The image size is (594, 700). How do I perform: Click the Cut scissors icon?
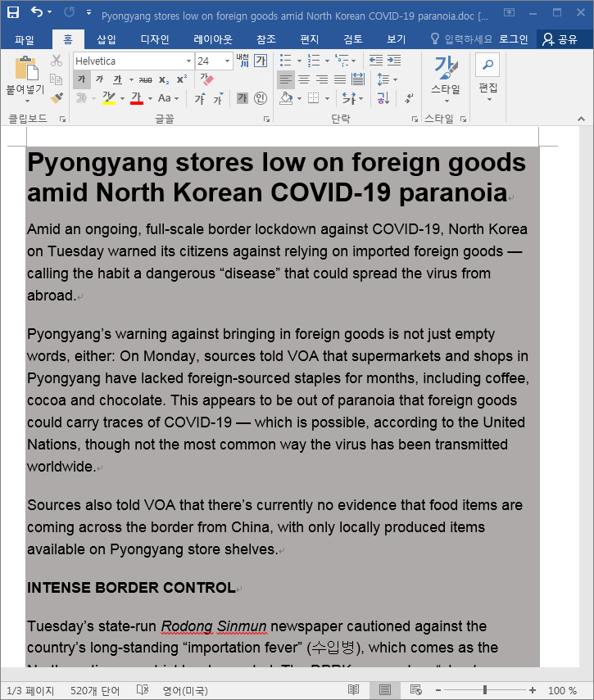pyautogui.click(x=57, y=61)
